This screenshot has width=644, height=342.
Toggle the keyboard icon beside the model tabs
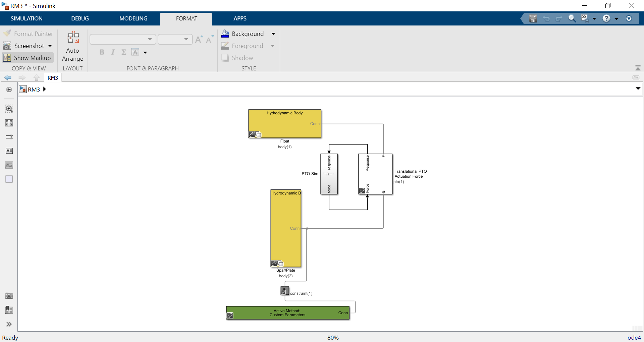[x=636, y=77]
